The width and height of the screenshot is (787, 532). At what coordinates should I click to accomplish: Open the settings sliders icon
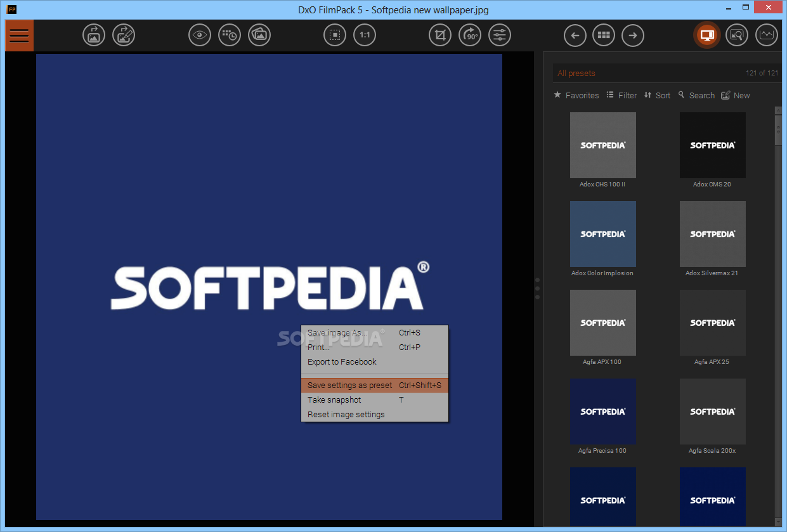(500, 35)
